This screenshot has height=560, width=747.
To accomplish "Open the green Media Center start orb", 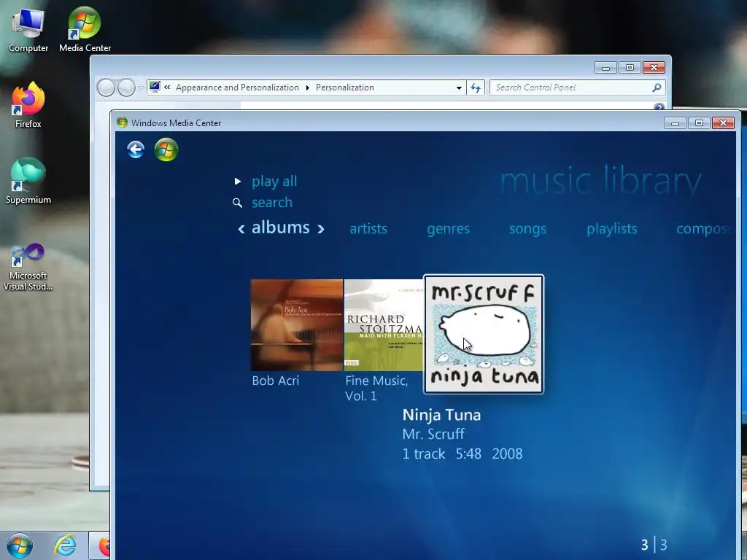I will 166,149.
